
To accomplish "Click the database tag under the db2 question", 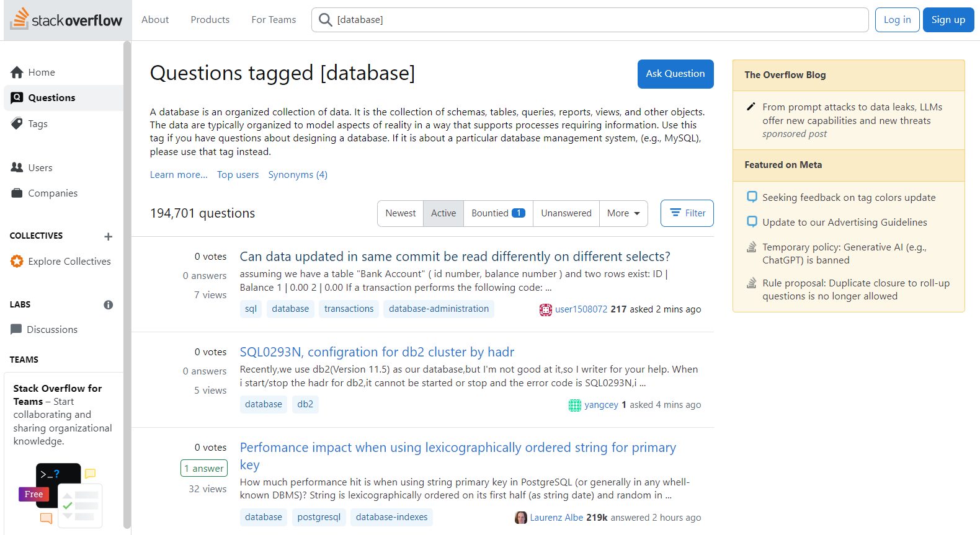I will point(264,404).
